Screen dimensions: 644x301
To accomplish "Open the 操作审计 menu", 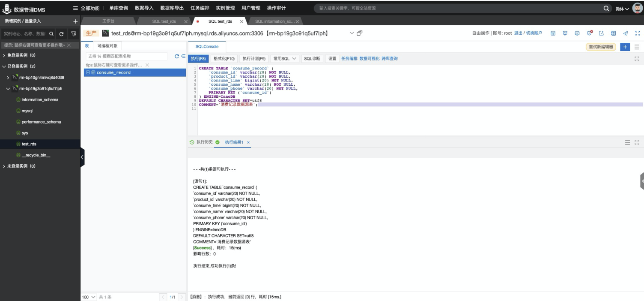I will tap(276, 8).
